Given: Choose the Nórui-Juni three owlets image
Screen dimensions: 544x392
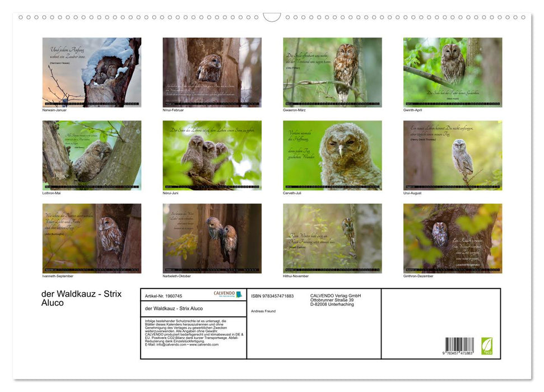Looking at the screenshot, I should pos(212,155).
